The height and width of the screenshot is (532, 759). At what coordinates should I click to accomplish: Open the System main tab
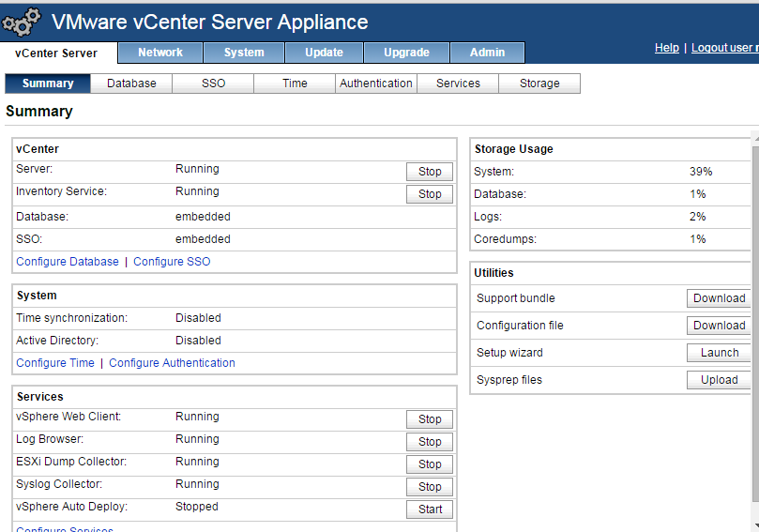tap(244, 53)
